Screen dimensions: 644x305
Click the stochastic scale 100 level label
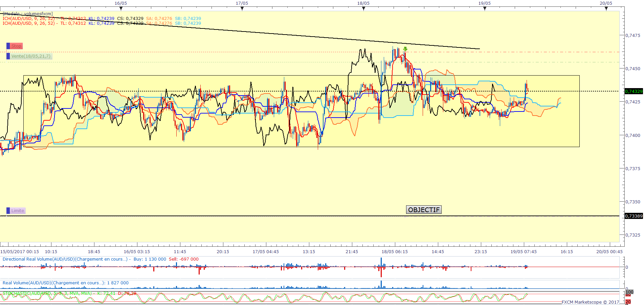(629, 292)
